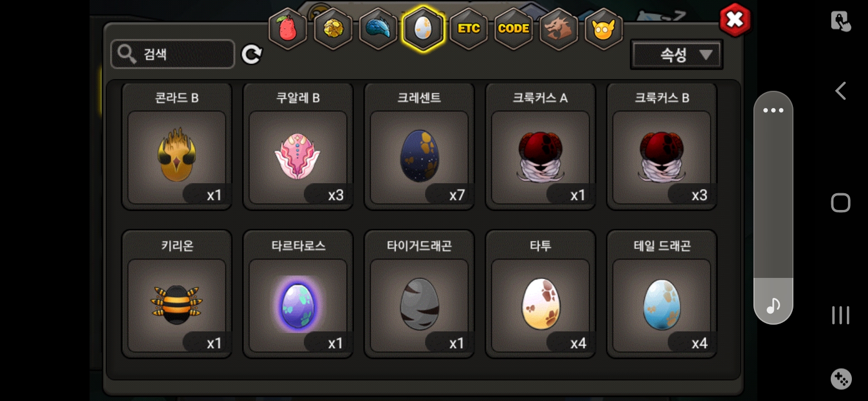Select the 크룩커스 A egg
The height and width of the screenshot is (401, 868).
[x=541, y=146]
